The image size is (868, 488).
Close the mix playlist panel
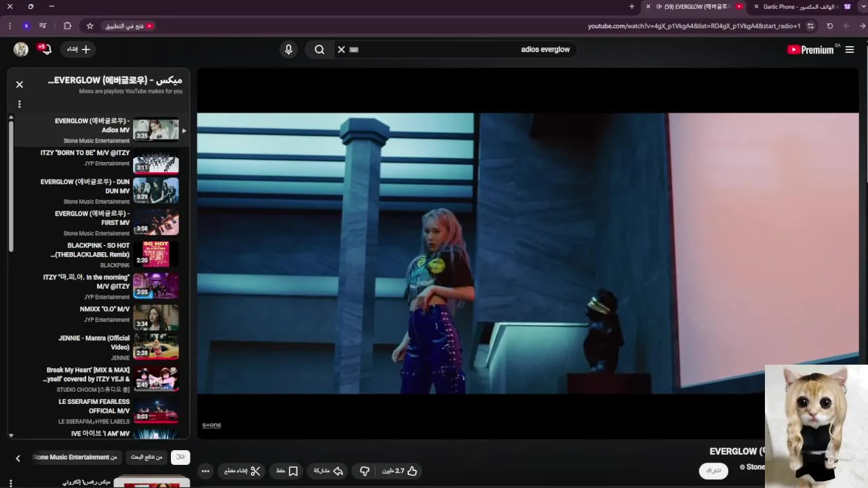pos(20,84)
